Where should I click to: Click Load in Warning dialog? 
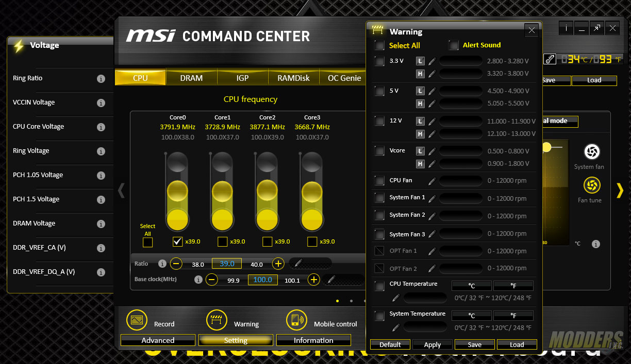point(517,344)
